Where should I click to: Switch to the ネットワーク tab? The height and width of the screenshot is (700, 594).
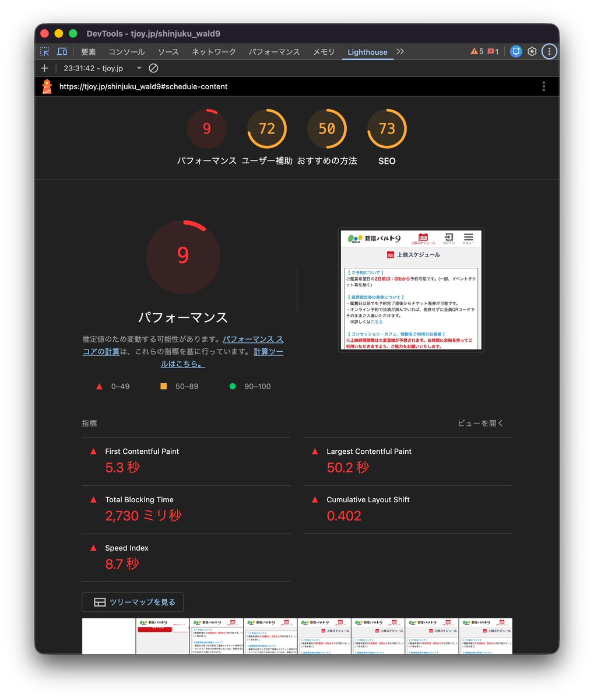(214, 52)
